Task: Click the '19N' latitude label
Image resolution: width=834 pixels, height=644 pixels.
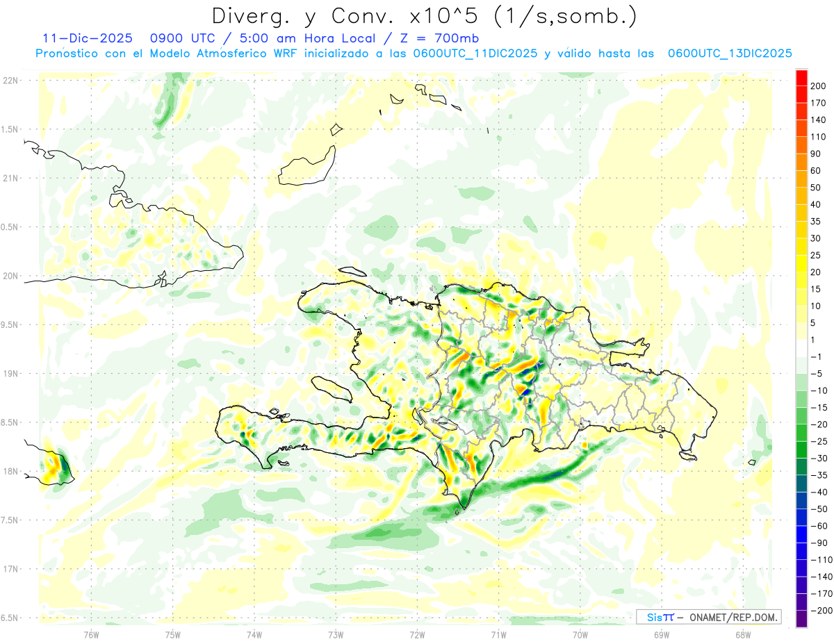Action: click(10, 374)
